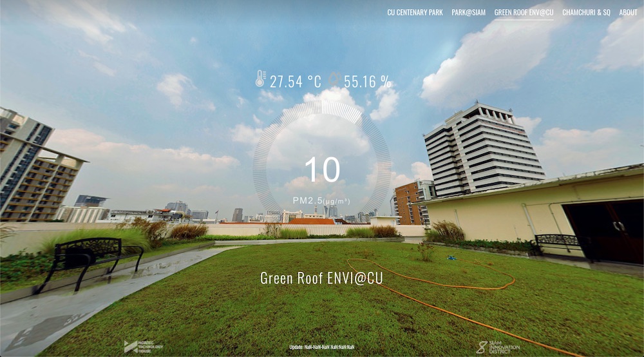This screenshot has height=357, width=644.
Task: Click the PM2.5 (µg/m³) unit label
Action: [322, 201]
